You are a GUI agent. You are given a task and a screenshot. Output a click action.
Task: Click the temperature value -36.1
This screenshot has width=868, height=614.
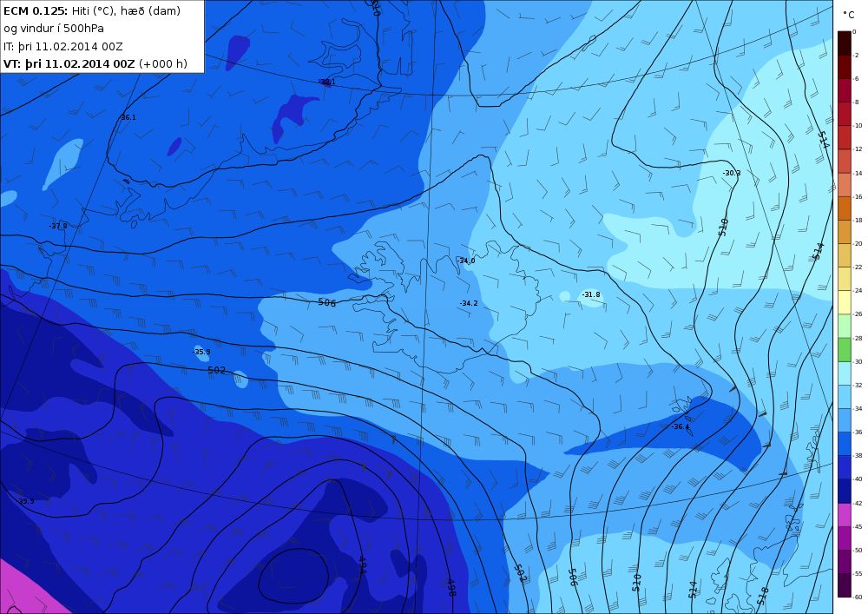tap(128, 117)
